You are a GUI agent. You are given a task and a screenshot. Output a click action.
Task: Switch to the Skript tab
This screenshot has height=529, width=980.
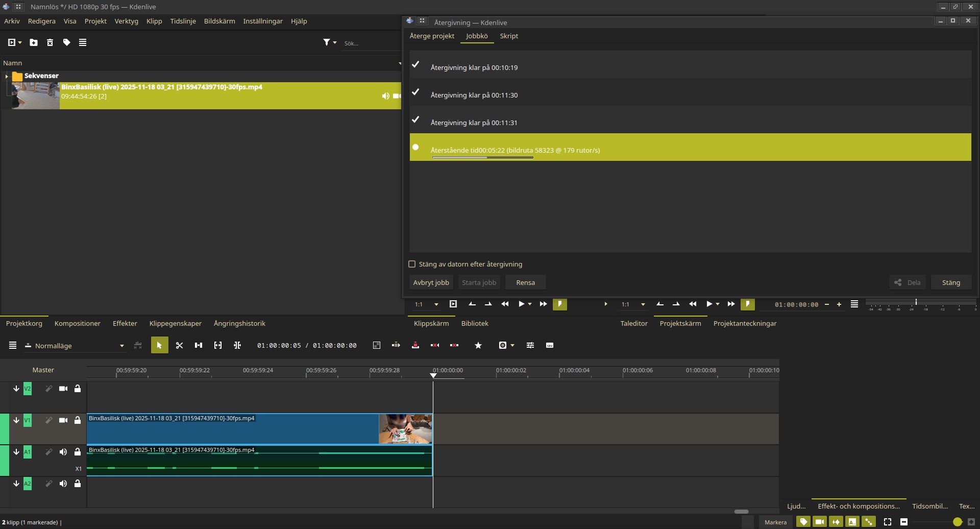tap(508, 36)
